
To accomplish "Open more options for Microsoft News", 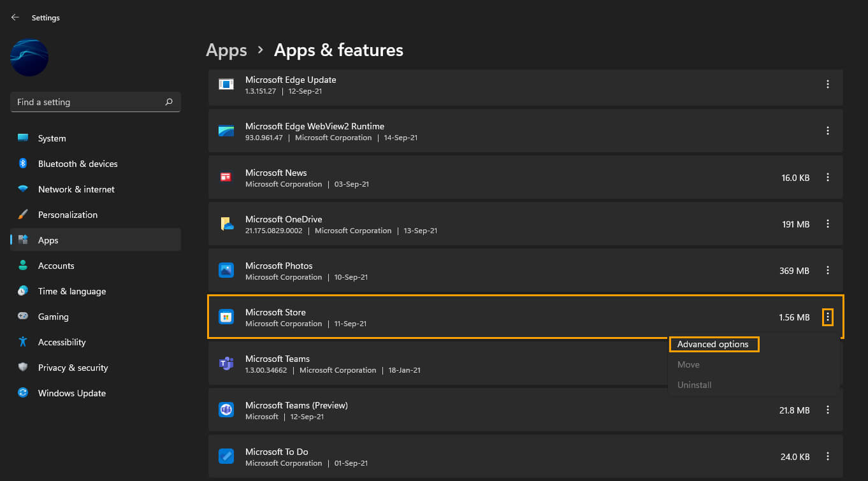I will 827,177.
